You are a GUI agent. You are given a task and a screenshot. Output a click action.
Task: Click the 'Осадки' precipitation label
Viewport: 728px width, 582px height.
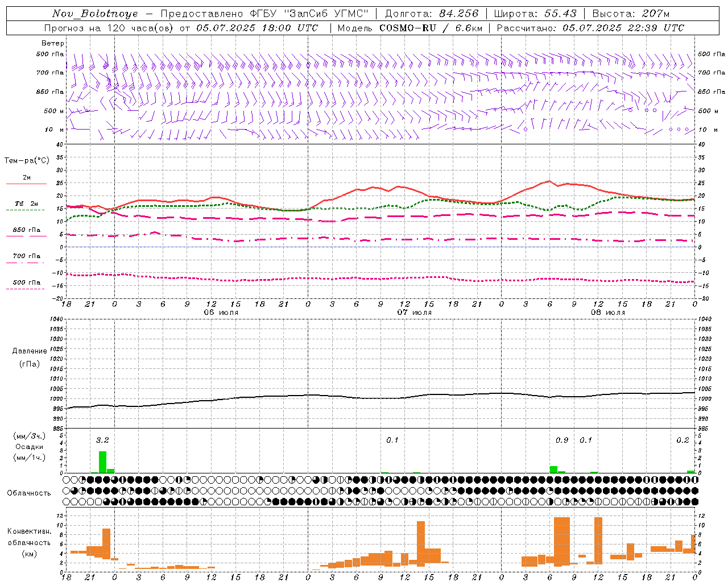click(29, 447)
